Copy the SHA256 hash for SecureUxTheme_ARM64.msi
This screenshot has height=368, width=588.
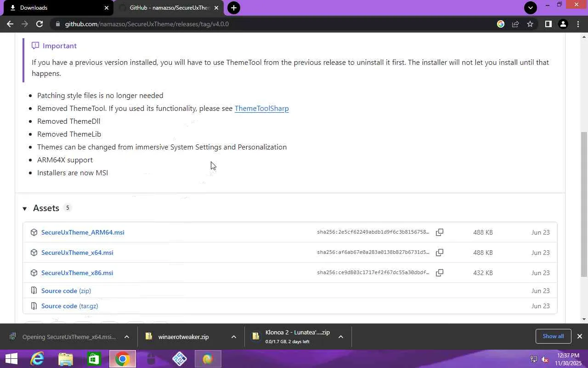(x=440, y=232)
